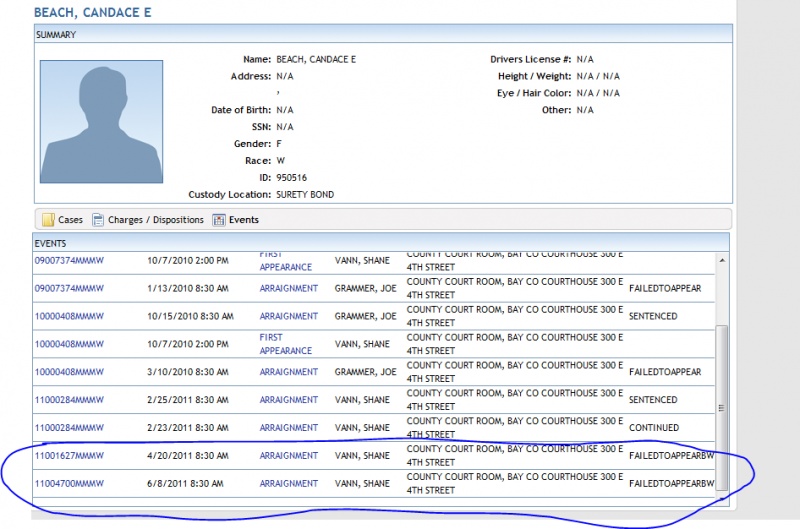Switch to the Events tab

[236, 220]
